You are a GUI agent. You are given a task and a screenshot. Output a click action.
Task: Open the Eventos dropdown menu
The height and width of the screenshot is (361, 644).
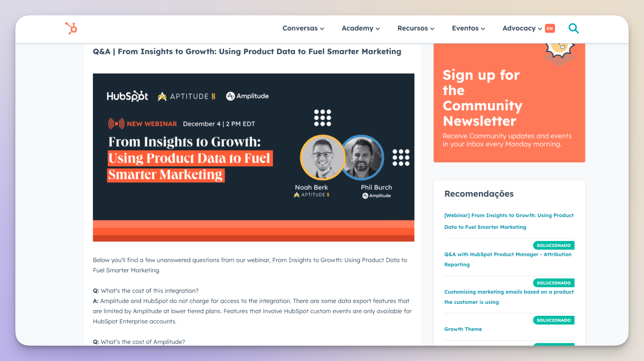click(x=468, y=28)
